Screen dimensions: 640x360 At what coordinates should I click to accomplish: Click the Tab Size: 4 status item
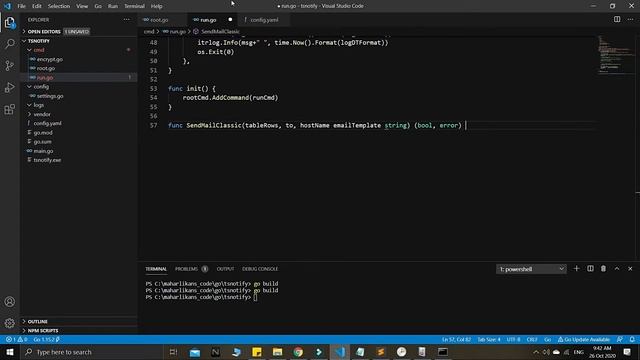point(489,339)
